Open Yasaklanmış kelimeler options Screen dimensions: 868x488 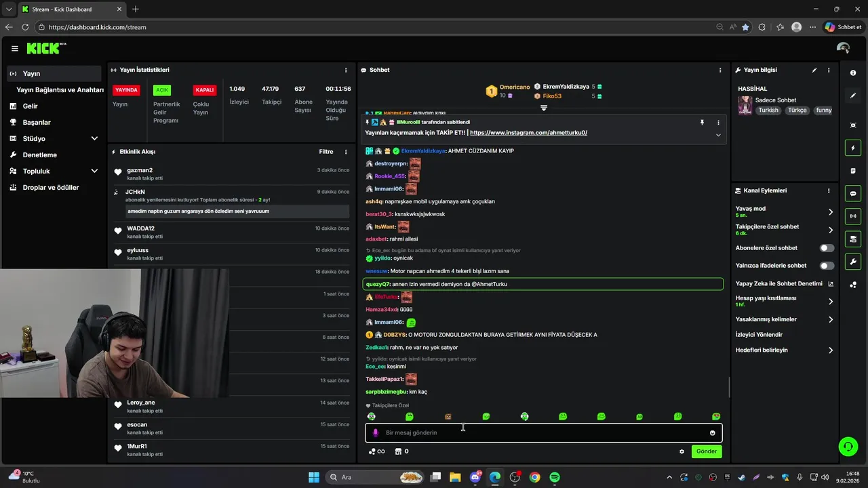click(830, 319)
